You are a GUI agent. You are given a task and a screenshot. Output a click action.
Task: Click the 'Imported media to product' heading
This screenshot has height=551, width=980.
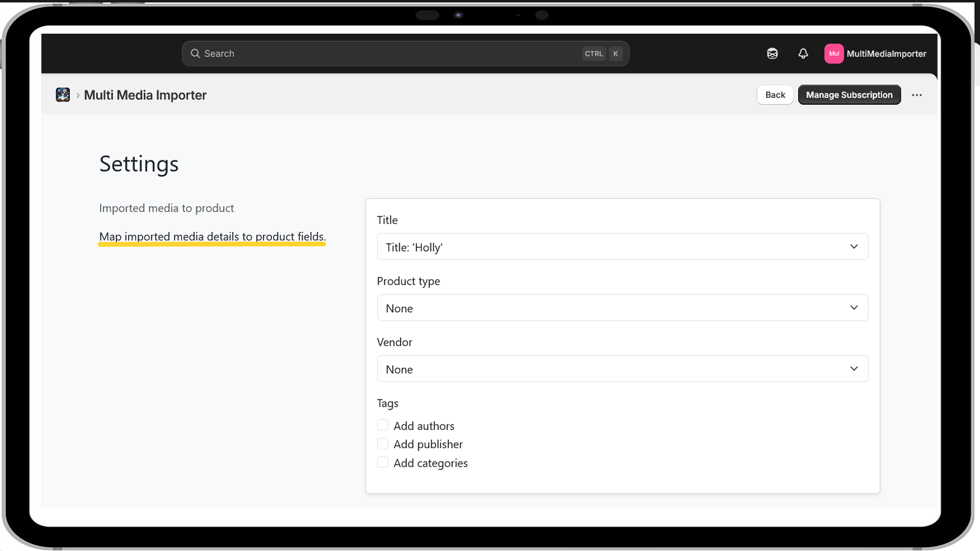pos(167,208)
